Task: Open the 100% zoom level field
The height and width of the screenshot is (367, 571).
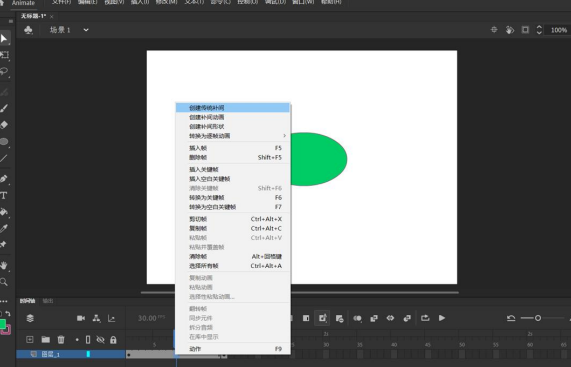Action: coord(558,30)
